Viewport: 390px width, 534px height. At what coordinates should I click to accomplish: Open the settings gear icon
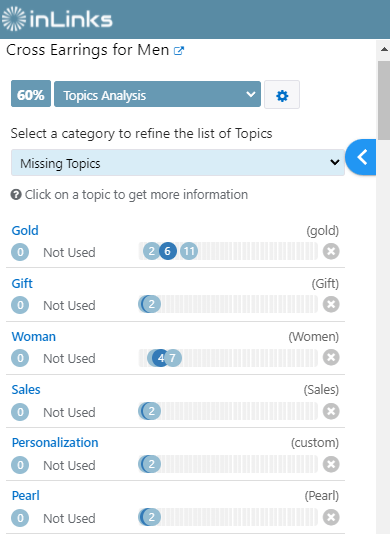[282, 95]
